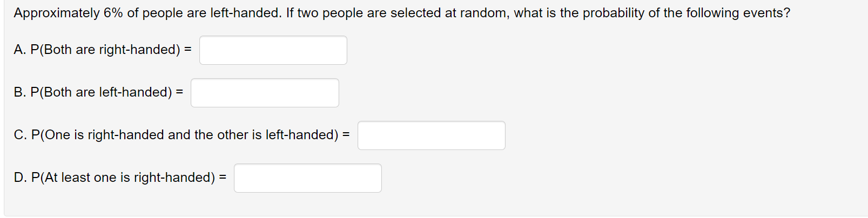Click the equals sign after the part A label
The image size is (868, 218).
point(188,50)
